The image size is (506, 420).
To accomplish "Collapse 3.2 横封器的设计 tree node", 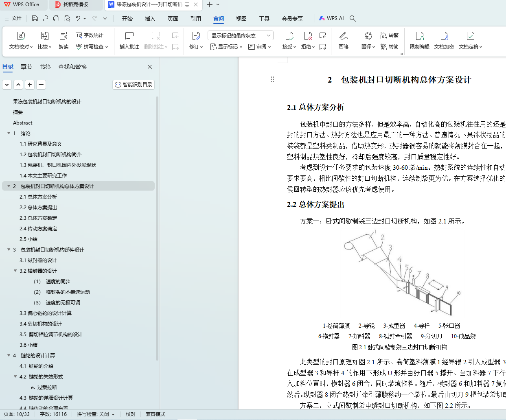I will [15, 271].
